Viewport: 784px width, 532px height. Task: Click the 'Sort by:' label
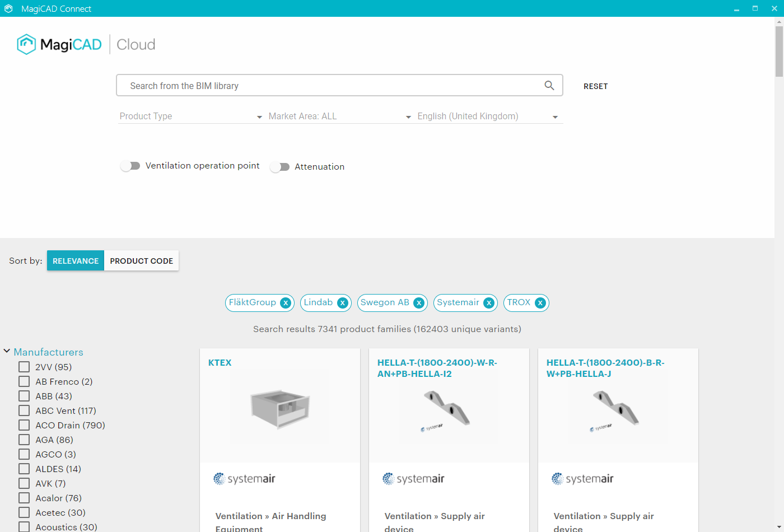click(x=26, y=260)
